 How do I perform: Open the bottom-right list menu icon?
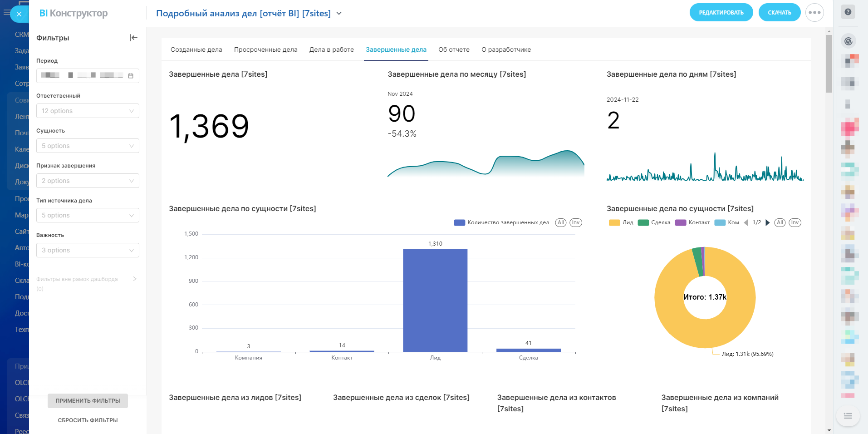848,415
